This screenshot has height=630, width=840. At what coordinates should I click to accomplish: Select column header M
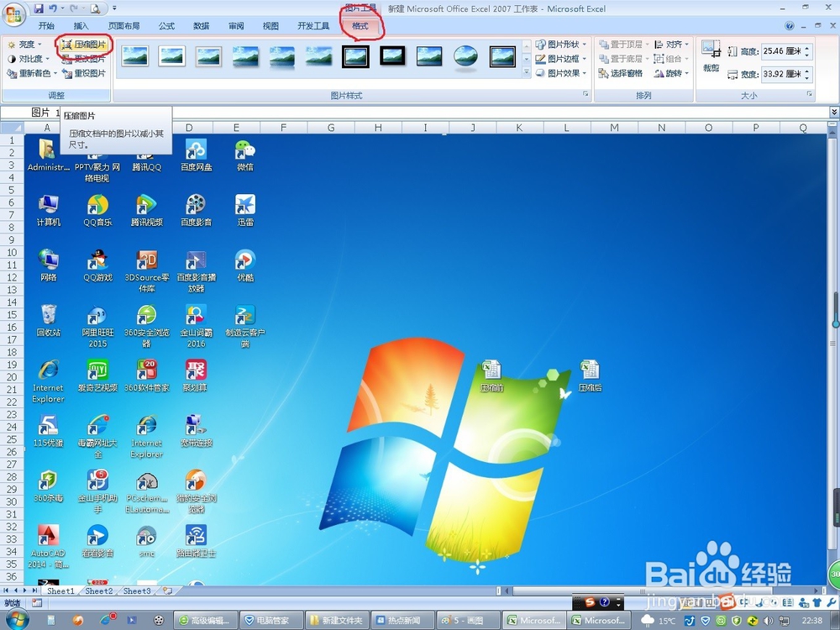[614, 128]
